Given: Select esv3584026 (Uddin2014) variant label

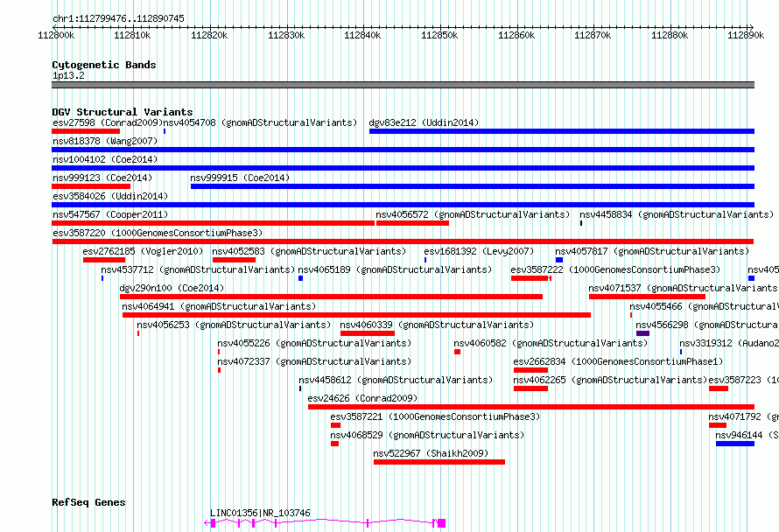Looking at the screenshot, I should 110,196.
